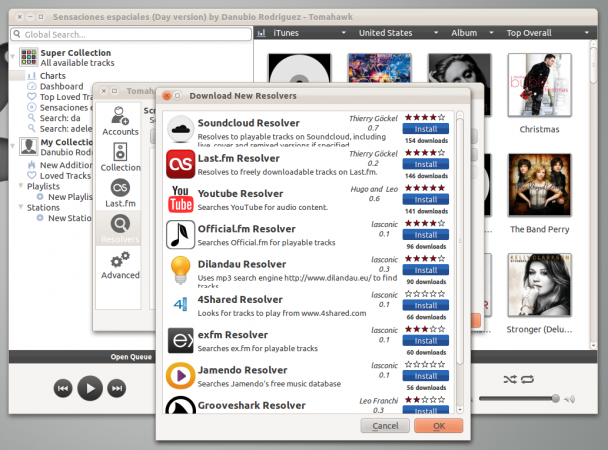The image size is (608, 450).
Task: Install the Last.fm Resolver
Action: click(426, 164)
